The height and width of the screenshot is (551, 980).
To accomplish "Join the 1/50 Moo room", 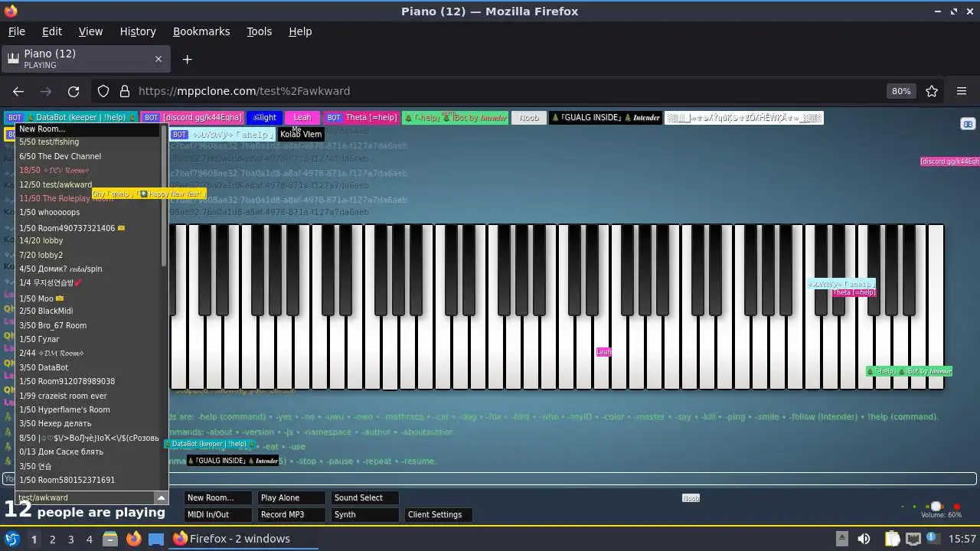I will [x=88, y=298].
